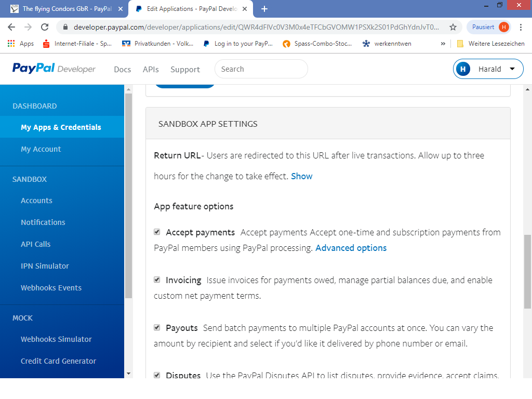Viewport: 532px width, 399px height.
Task: Expand the hidden bookmarks overflow chevron
Action: pos(443,44)
